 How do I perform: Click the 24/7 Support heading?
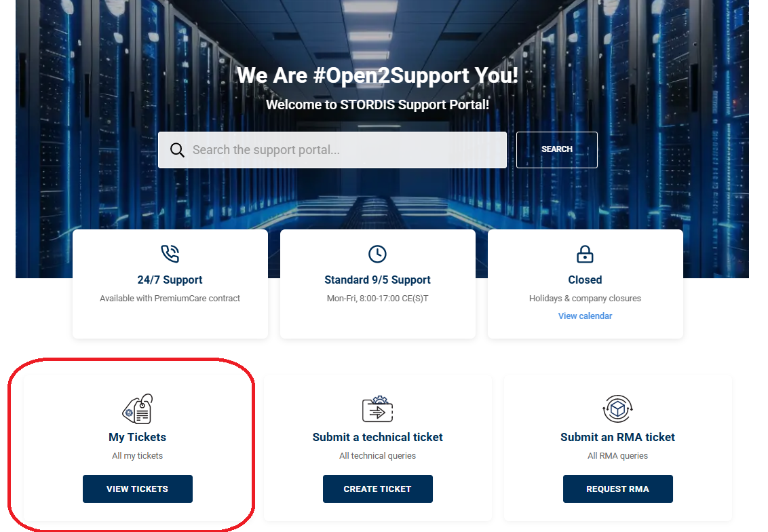click(170, 280)
